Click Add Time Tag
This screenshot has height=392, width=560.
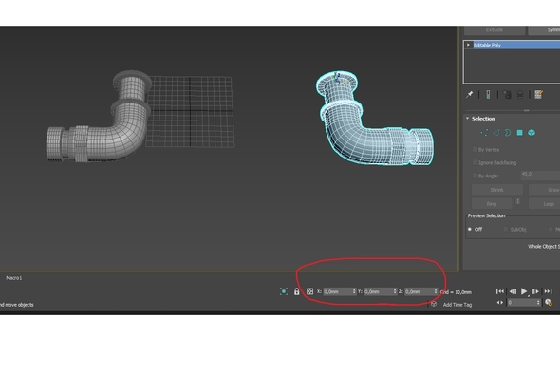tap(457, 305)
